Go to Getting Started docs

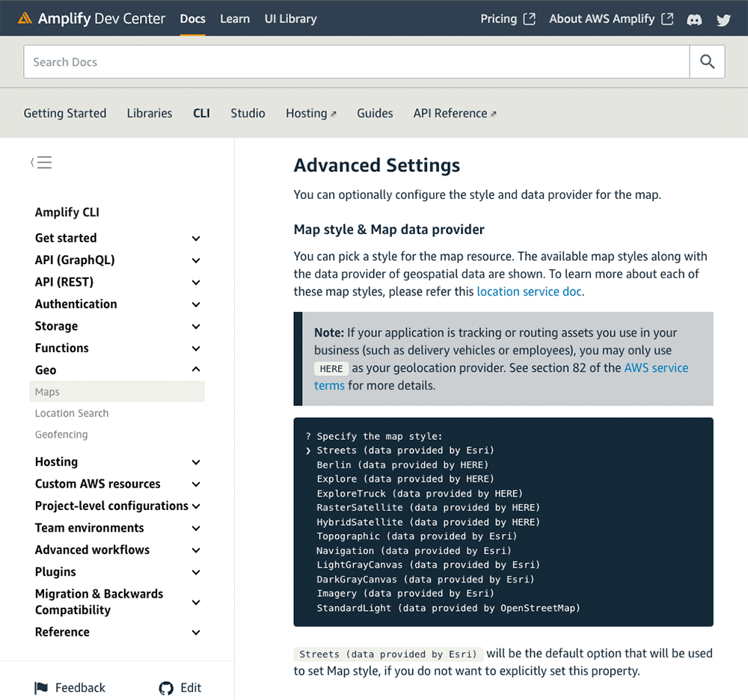[x=65, y=113]
